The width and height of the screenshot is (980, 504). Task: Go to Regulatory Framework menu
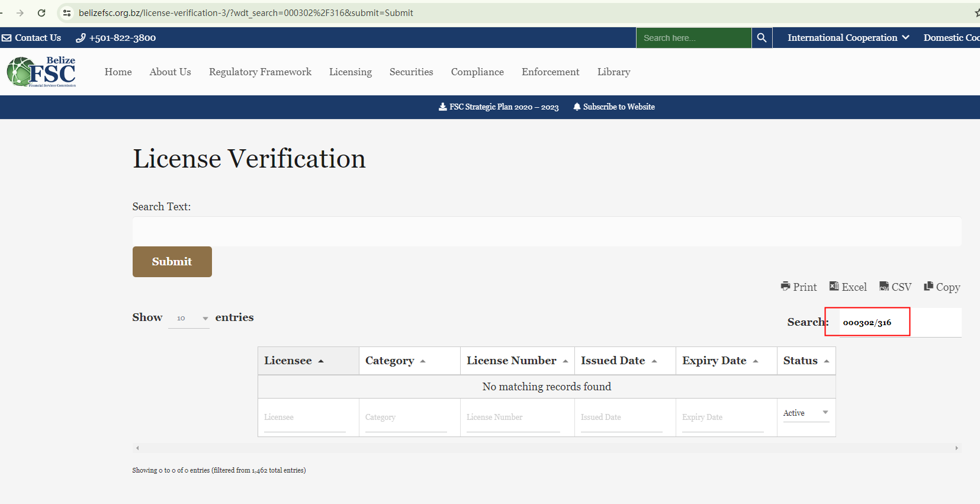point(260,72)
